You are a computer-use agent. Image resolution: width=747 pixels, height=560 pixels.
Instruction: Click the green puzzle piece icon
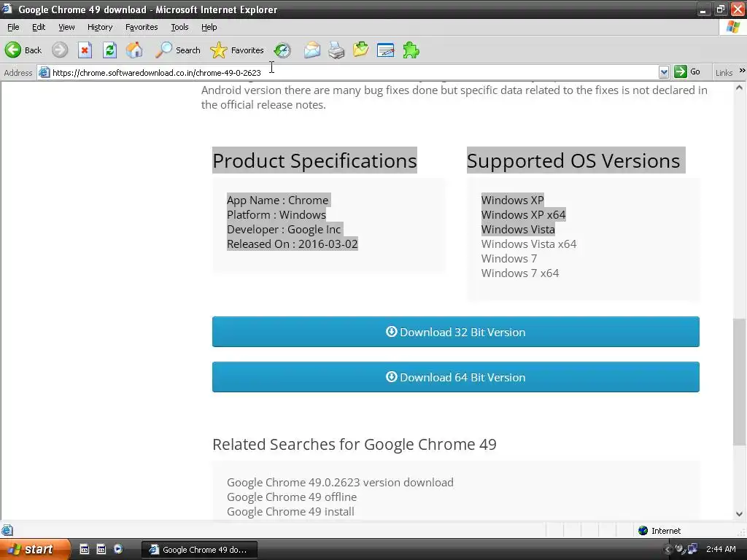(x=411, y=50)
